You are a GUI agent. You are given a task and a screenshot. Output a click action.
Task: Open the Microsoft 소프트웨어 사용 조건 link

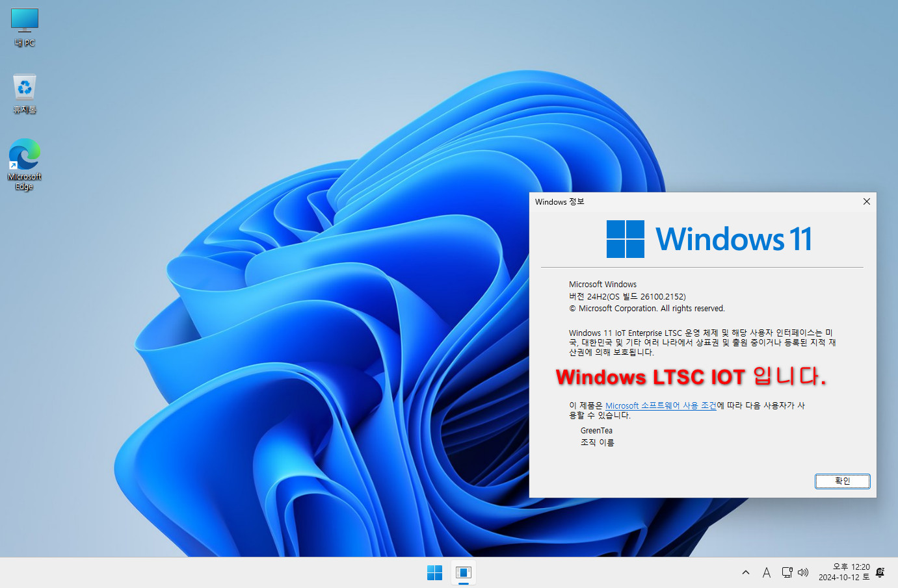tap(661, 405)
